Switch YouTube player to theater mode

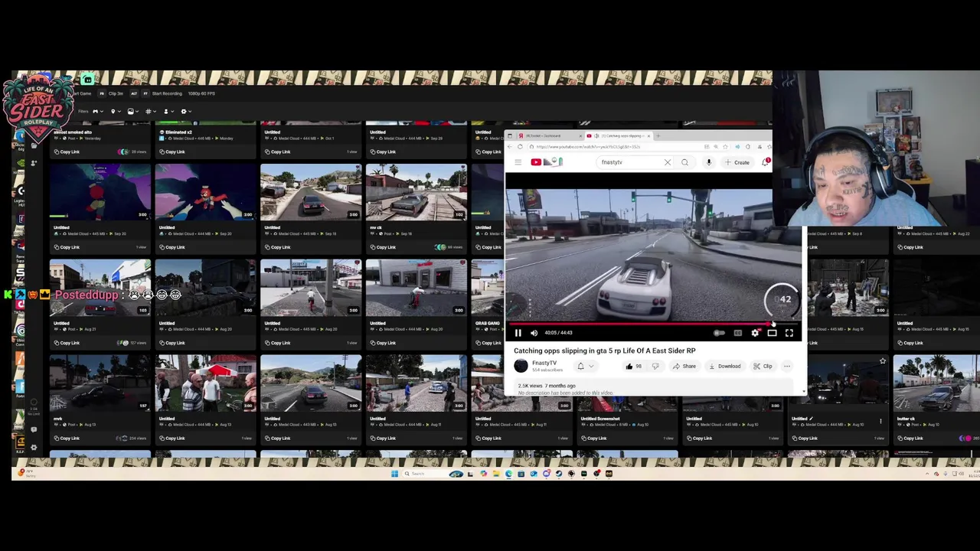click(x=772, y=333)
